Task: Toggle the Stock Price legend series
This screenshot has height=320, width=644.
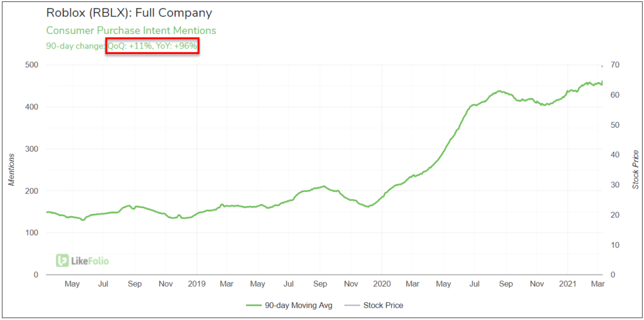Action: [x=374, y=305]
